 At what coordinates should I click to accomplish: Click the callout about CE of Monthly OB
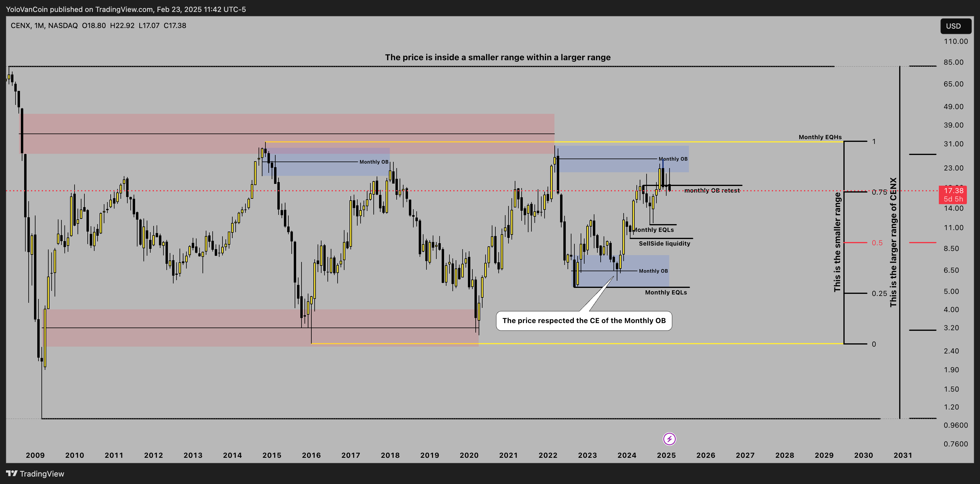(x=584, y=320)
